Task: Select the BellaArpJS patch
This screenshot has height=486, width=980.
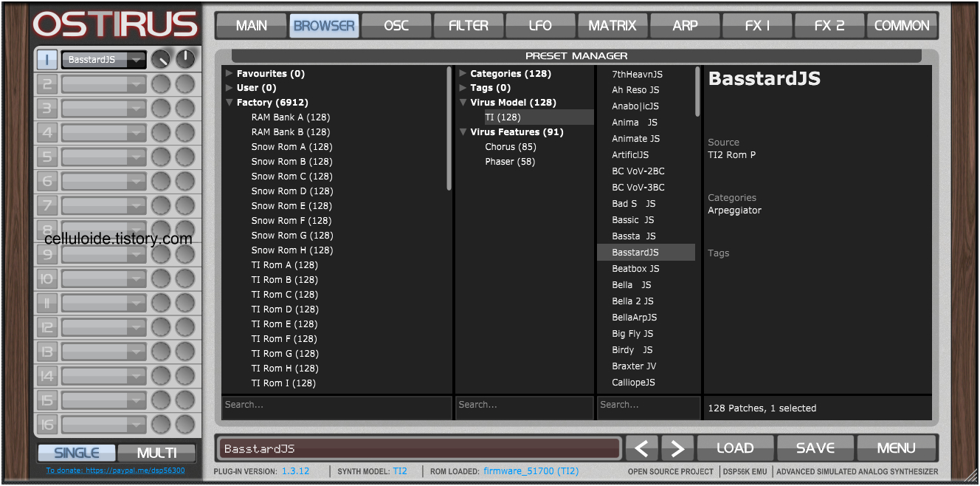Action: pyautogui.click(x=635, y=318)
